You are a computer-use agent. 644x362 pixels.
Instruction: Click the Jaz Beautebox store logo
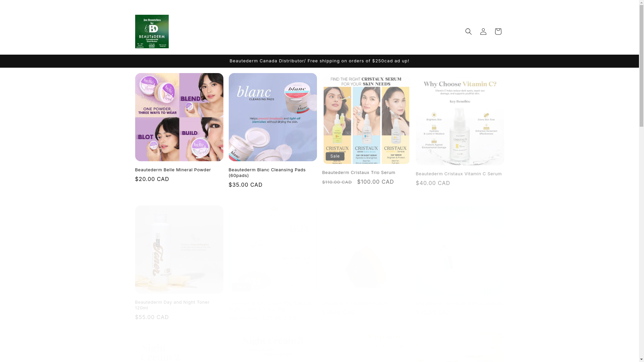pyautogui.click(x=152, y=32)
